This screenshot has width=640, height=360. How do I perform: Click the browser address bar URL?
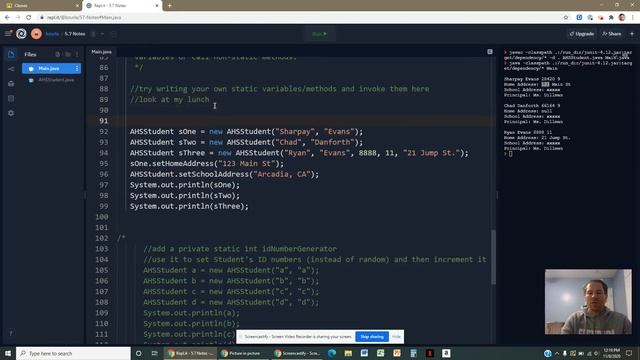pyautogui.click(x=84, y=18)
